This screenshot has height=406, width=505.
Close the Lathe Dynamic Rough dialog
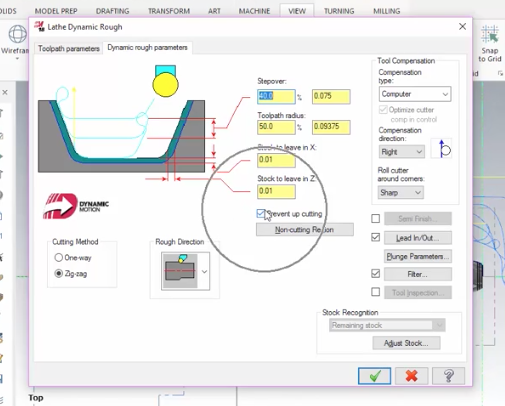[462, 27]
